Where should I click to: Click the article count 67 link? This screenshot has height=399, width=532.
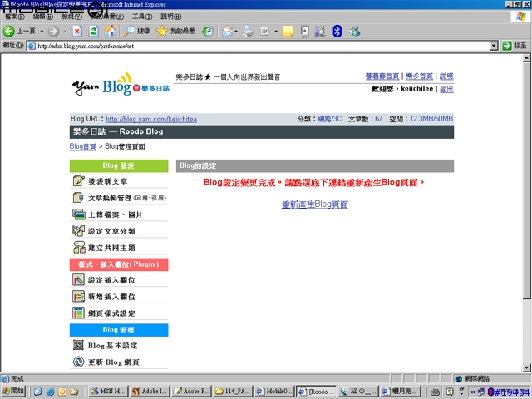(379, 119)
